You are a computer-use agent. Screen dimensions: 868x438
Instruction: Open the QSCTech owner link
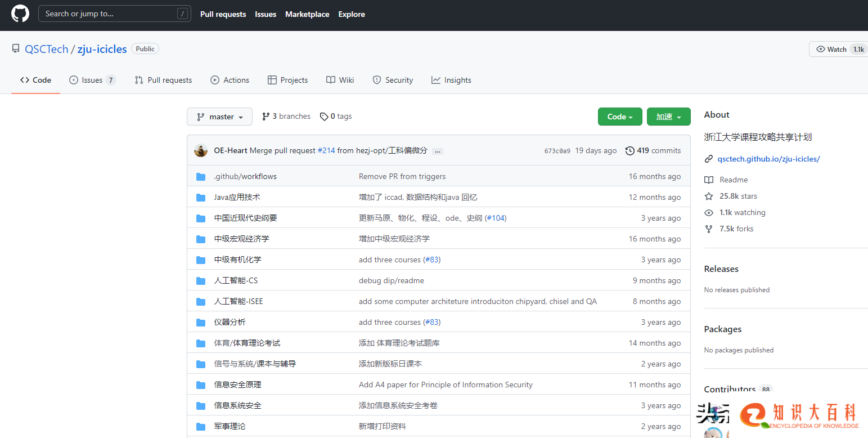[46, 49]
